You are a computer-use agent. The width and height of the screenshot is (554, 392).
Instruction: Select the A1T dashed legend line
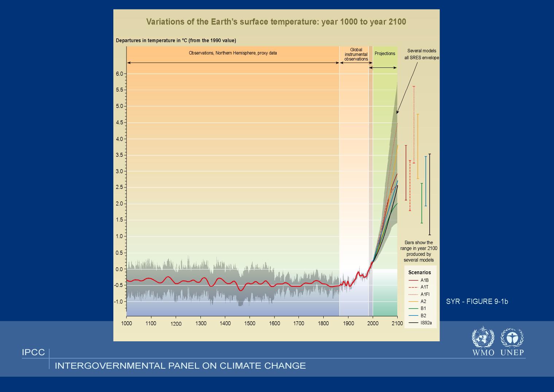coord(413,287)
